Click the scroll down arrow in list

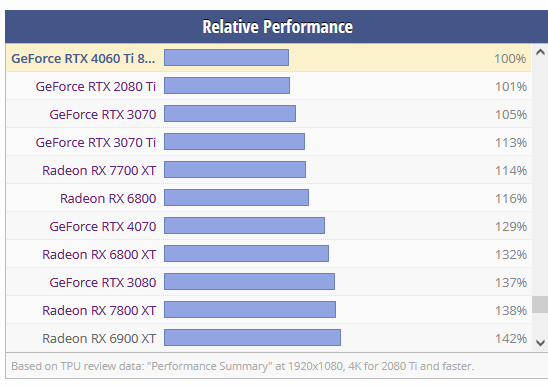pyautogui.click(x=540, y=343)
